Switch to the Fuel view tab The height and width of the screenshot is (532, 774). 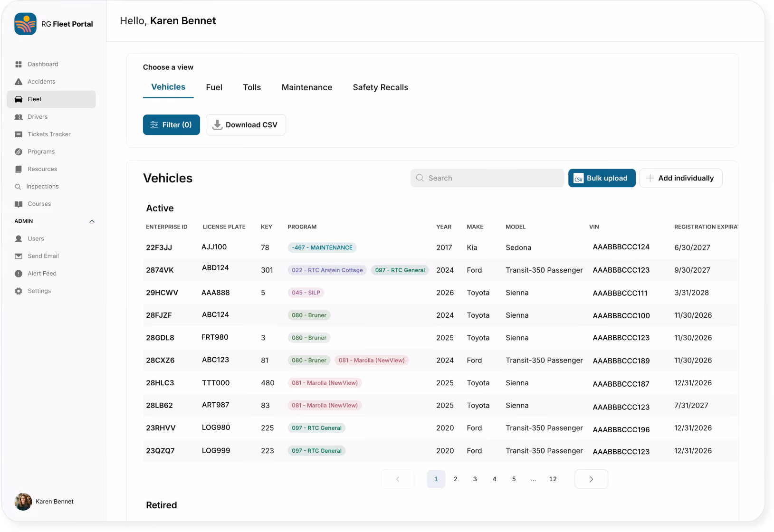pyautogui.click(x=214, y=87)
